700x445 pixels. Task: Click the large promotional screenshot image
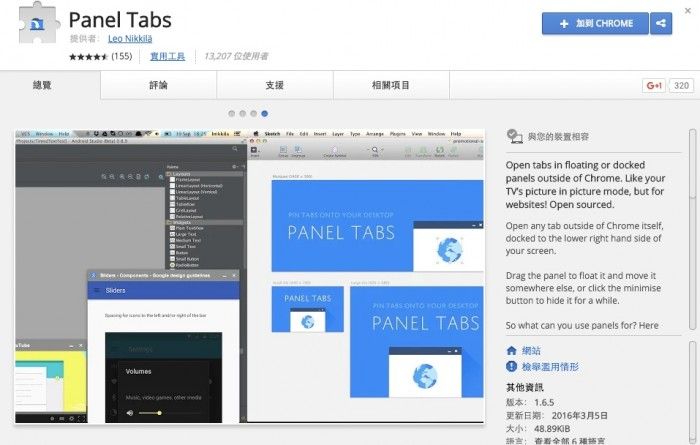click(x=250, y=276)
